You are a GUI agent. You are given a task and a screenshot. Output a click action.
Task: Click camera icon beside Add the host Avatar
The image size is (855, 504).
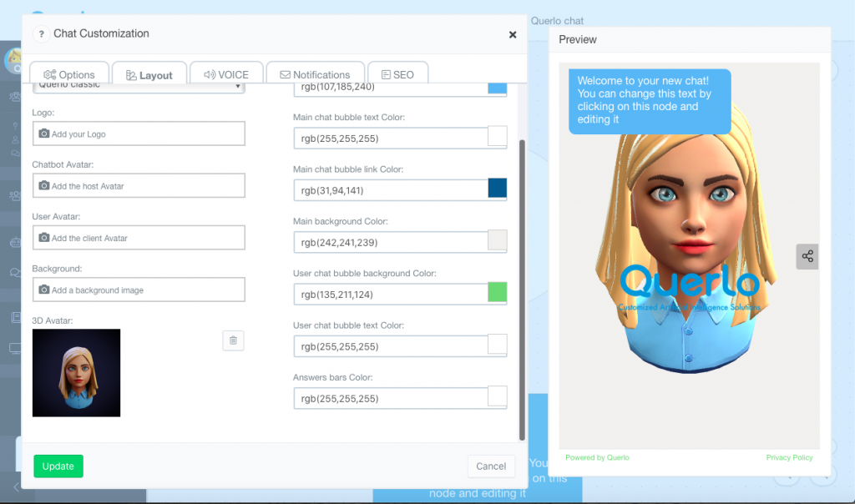pos(44,185)
